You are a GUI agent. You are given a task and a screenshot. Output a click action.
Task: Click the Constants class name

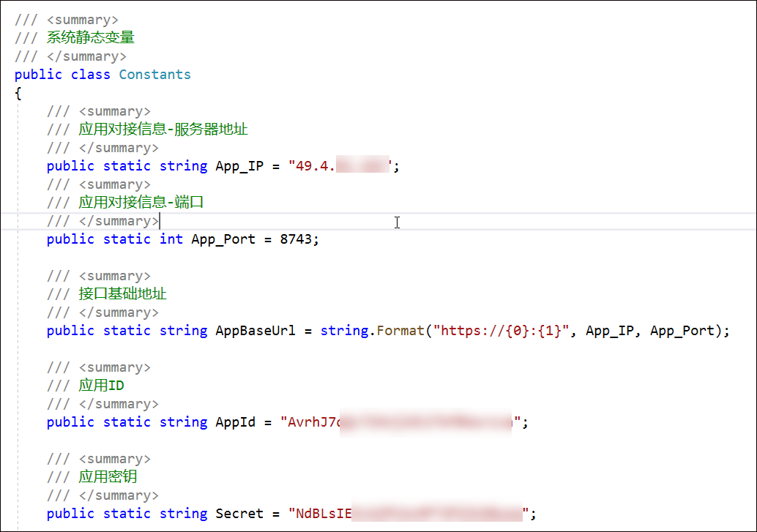154,75
